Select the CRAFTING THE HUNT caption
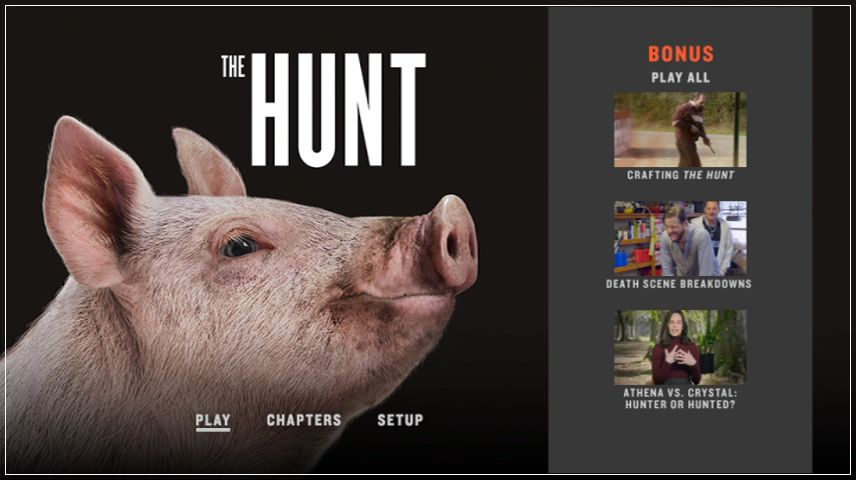Image resolution: width=856 pixels, height=480 pixels. (680, 175)
